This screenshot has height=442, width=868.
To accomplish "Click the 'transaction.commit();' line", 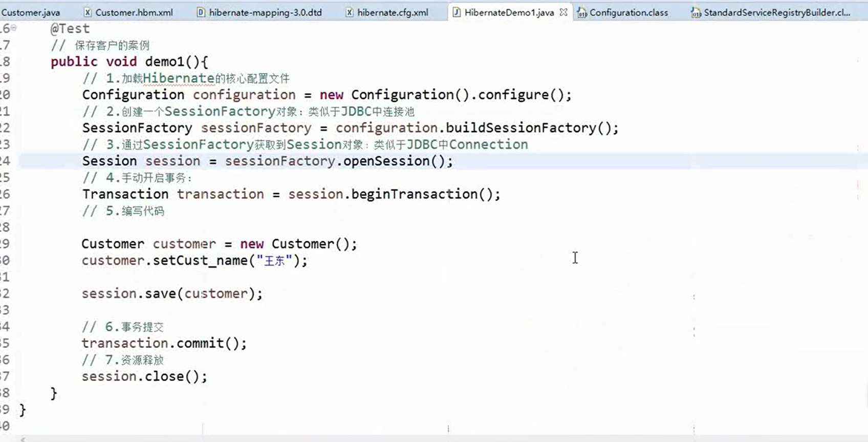I will (164, 343).
